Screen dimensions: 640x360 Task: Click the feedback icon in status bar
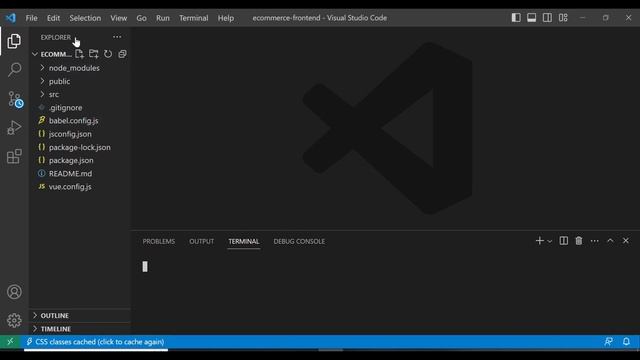pyautogui.click(x=608, y=342)
